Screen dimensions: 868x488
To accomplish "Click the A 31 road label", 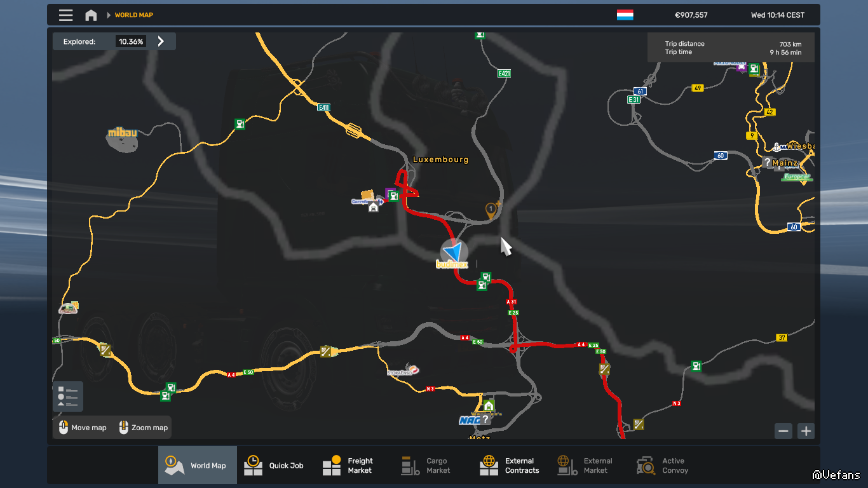I will [x=512, y=302].
